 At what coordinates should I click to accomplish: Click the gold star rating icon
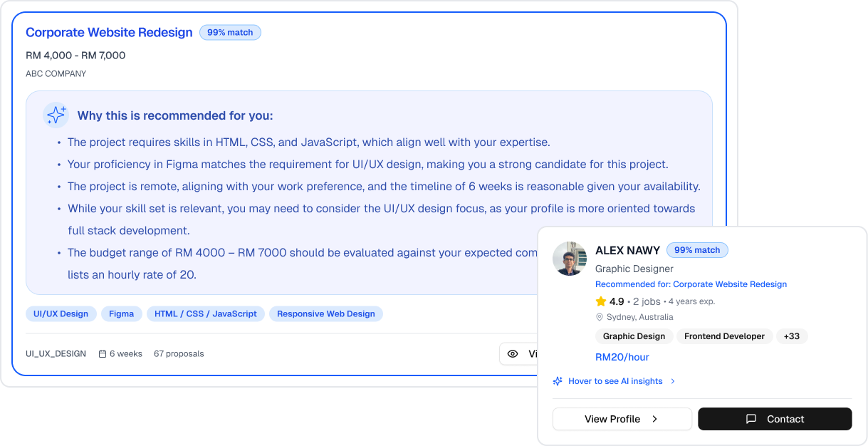(x=601, y=301)
